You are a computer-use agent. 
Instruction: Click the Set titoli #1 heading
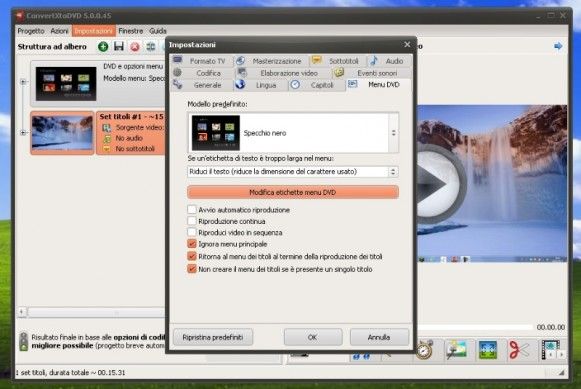[x=131, y=116]
